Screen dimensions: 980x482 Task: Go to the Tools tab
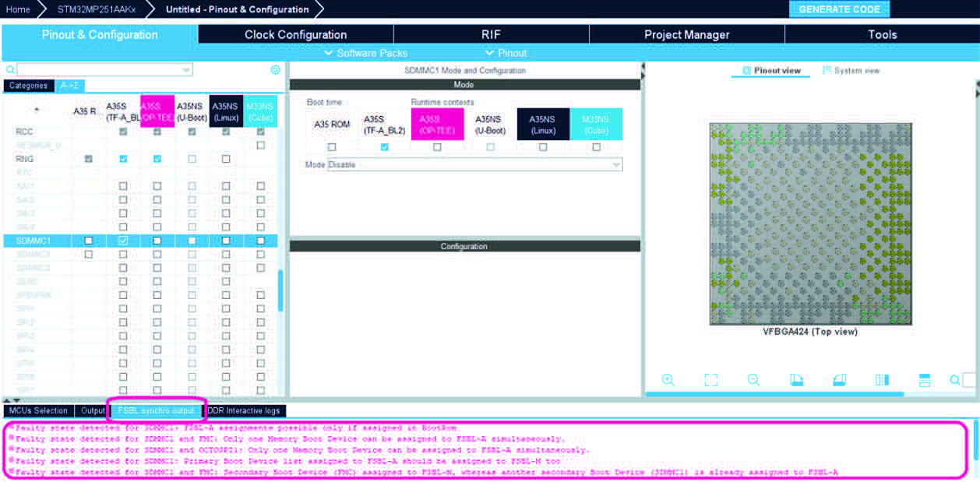click(883, 34)
